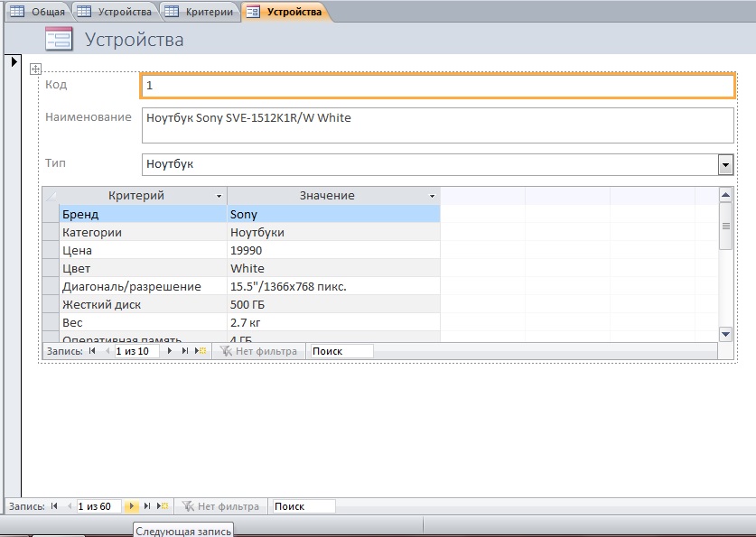Select the active Устройства form tab

pyautogui.click(x=286, y=12)
